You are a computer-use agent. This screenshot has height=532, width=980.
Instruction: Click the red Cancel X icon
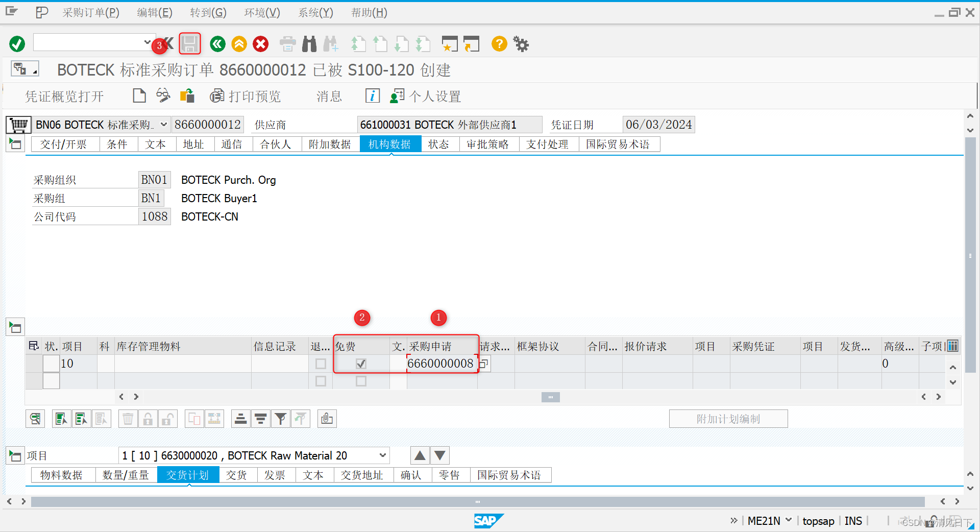261,44
